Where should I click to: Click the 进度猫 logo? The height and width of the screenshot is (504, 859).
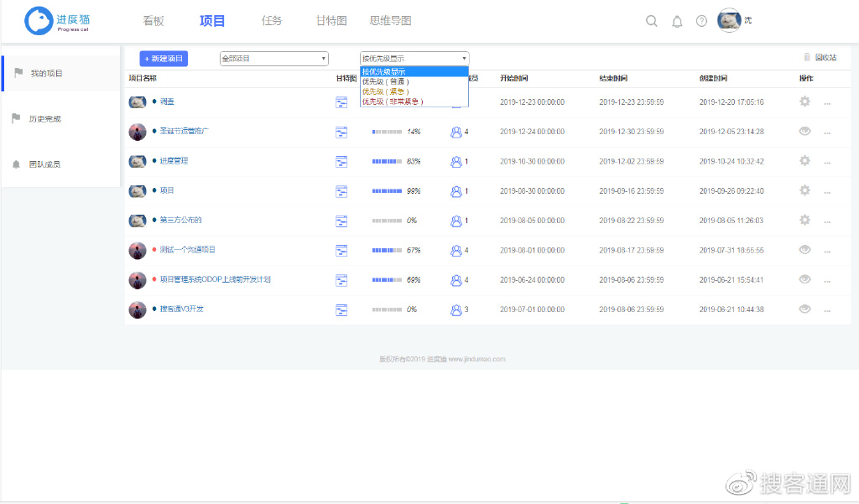click(x=58, y=21)
